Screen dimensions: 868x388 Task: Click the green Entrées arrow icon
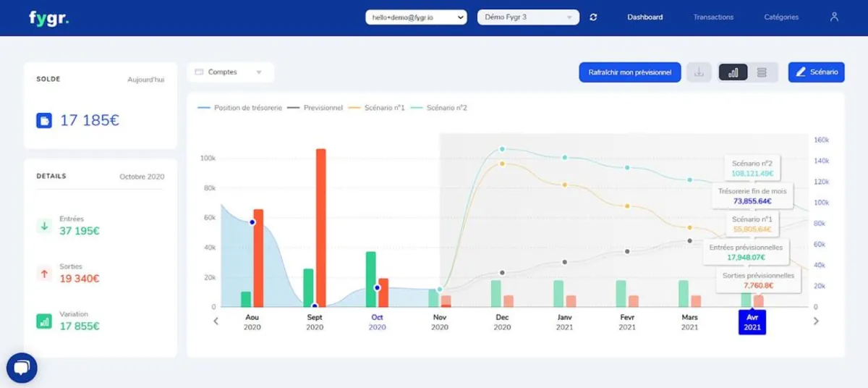pyautogui.click(x=44, y=226)
